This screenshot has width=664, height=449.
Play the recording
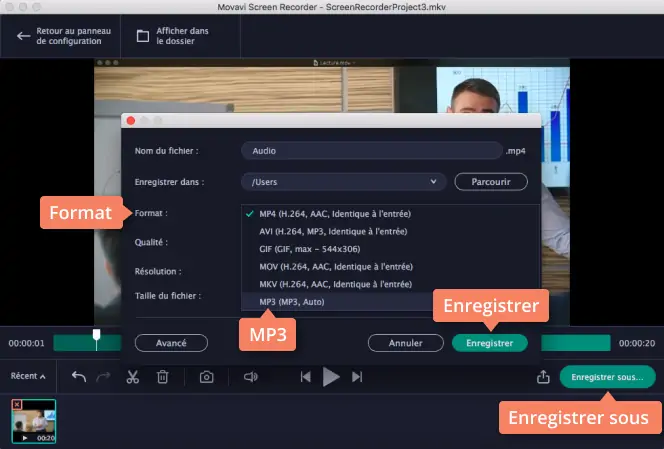click(x=331, y=377)
